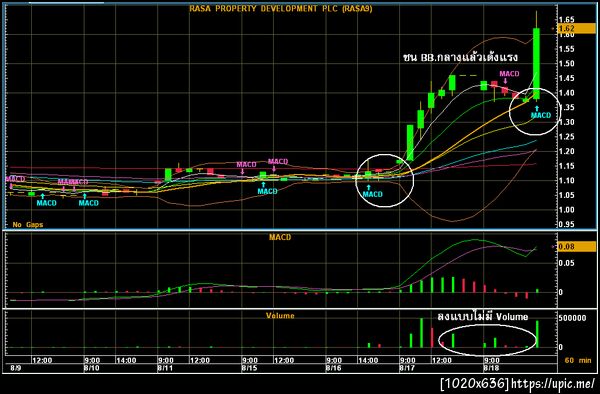Image resolution: width=600 pixels, height=394 pixels.
Task: Click the 1.35 price axis label
Action: point(567,107)
